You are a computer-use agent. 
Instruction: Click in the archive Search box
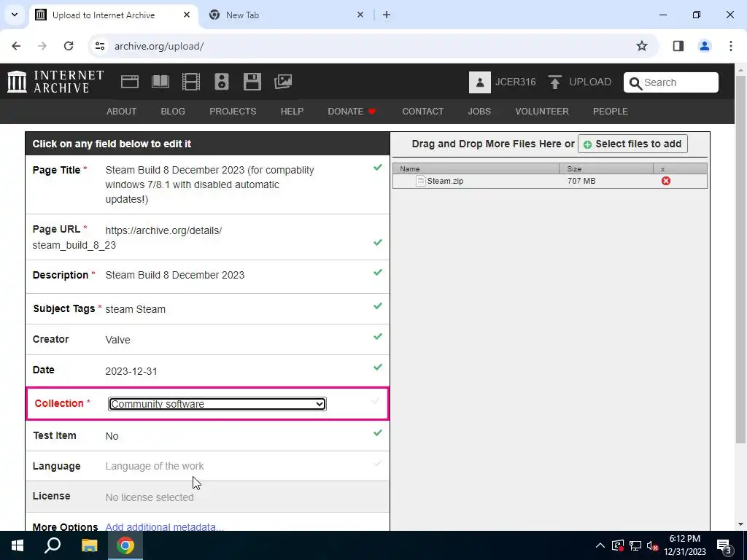coord(671,82)
